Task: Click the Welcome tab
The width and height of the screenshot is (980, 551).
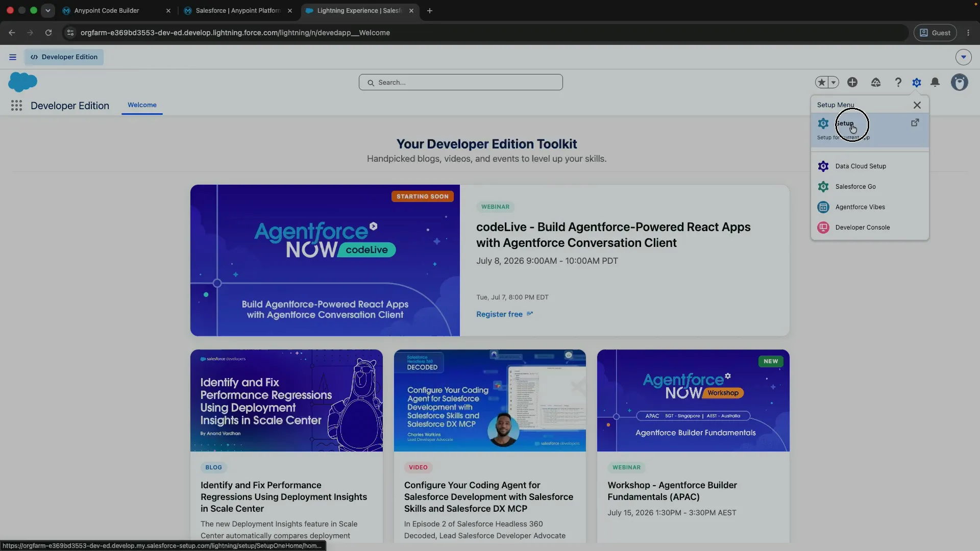Action: 142,105
